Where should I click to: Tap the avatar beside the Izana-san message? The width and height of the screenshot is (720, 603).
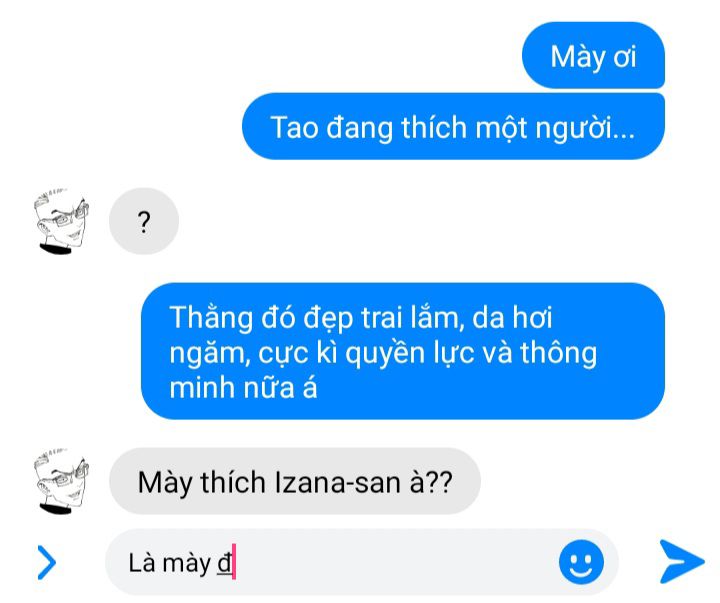(x=61, y=481)
